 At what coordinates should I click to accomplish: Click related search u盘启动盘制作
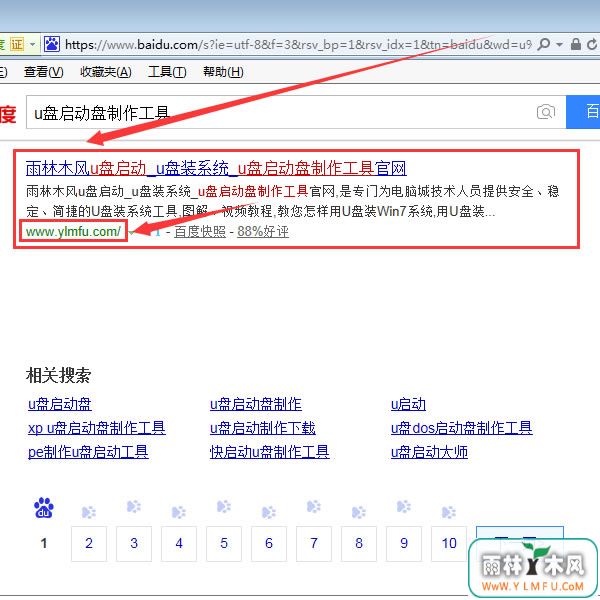[256, 404]
